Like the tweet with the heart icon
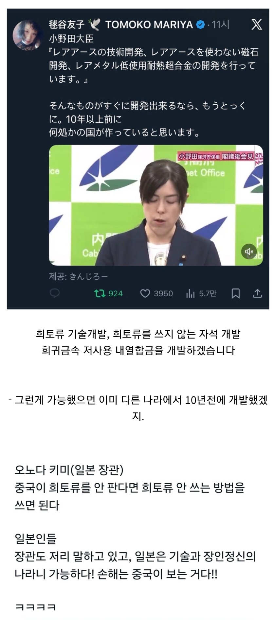 tap(145, 293)
